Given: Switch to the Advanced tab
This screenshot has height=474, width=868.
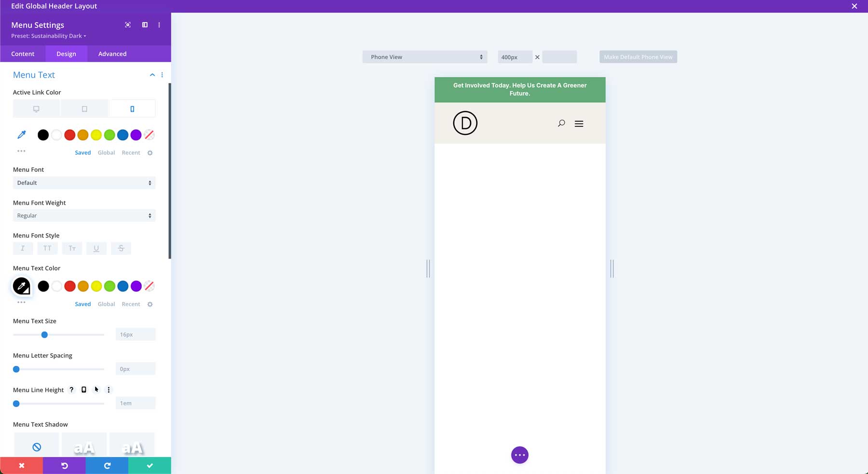Looking at the screenshot, I should 112,54.
